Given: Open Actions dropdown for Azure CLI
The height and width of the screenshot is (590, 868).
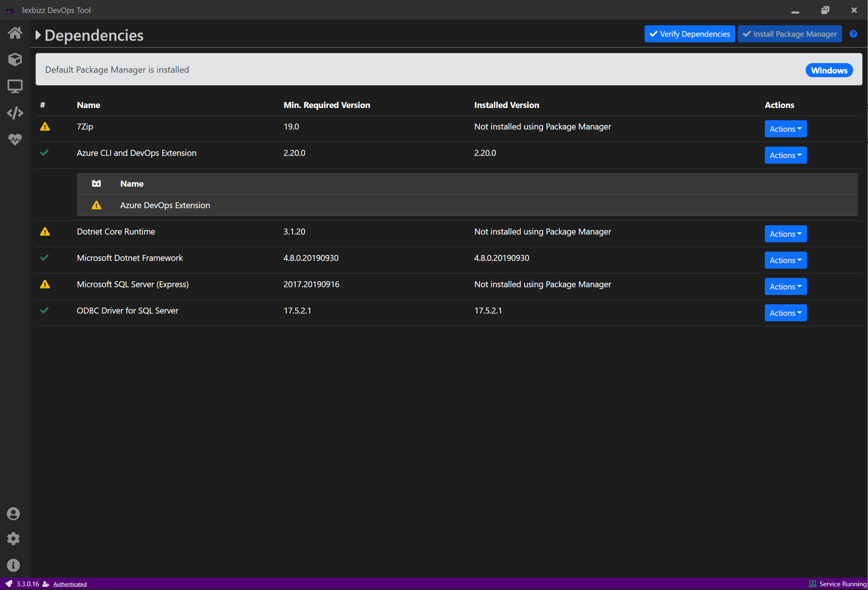Looking at the screenshot, I should click(x=786, y=155).
